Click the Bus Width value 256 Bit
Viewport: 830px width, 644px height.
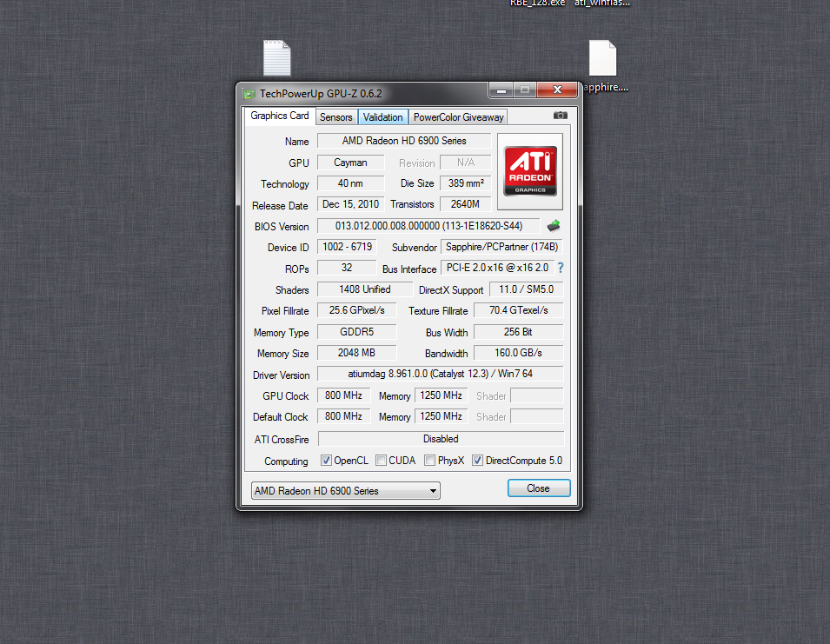(x=519, y=332)
